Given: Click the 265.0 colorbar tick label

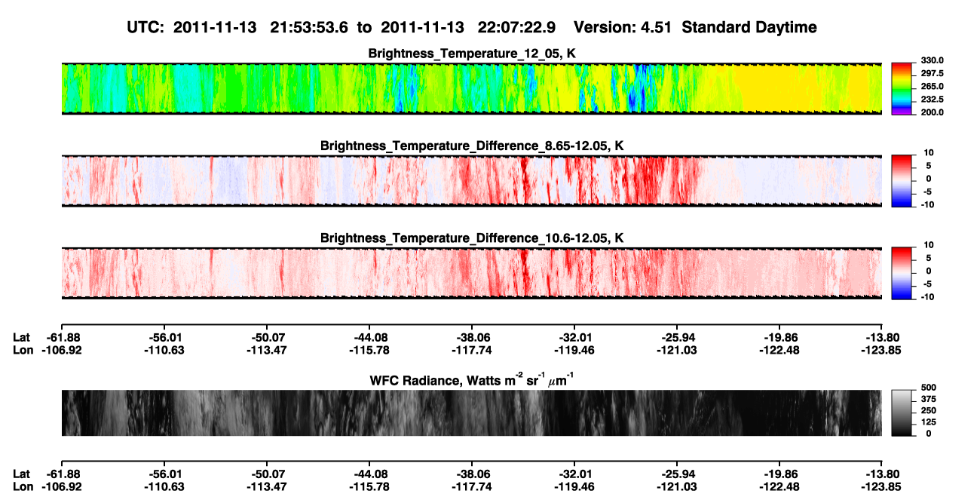Looking at the screenshot, I should (932, 87).
